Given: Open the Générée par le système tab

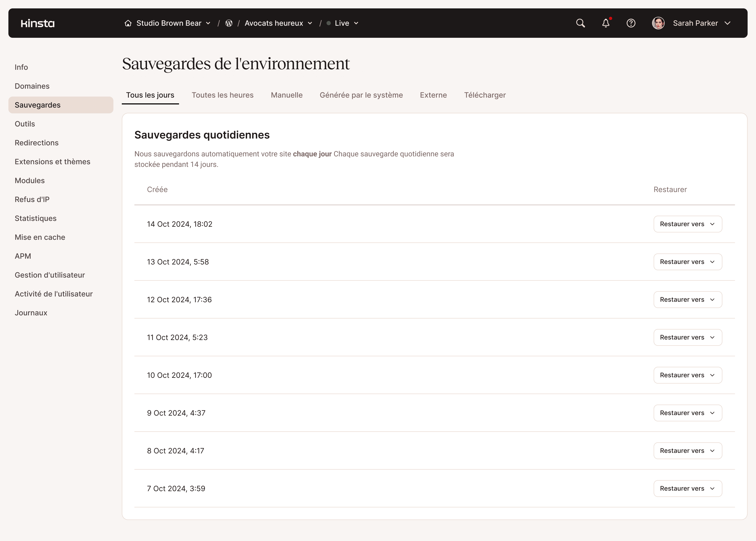Looking at the screenshot, I should [x=361, y=95].
